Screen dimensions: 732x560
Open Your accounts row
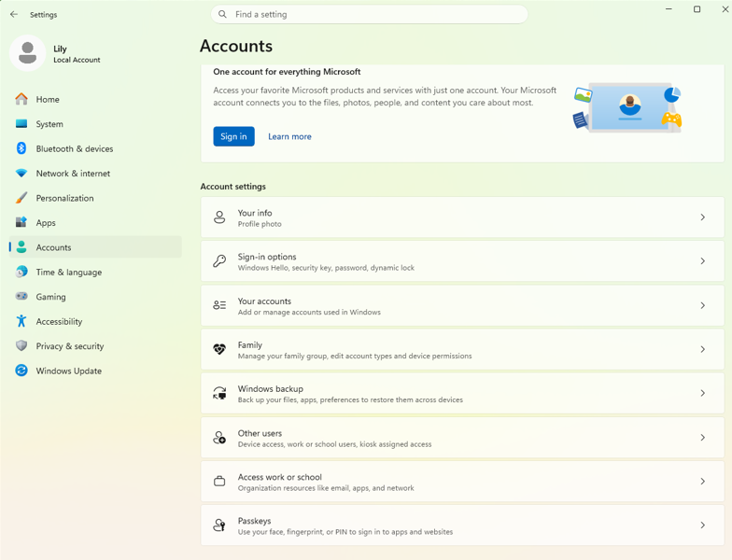click(x=462, y=305)
